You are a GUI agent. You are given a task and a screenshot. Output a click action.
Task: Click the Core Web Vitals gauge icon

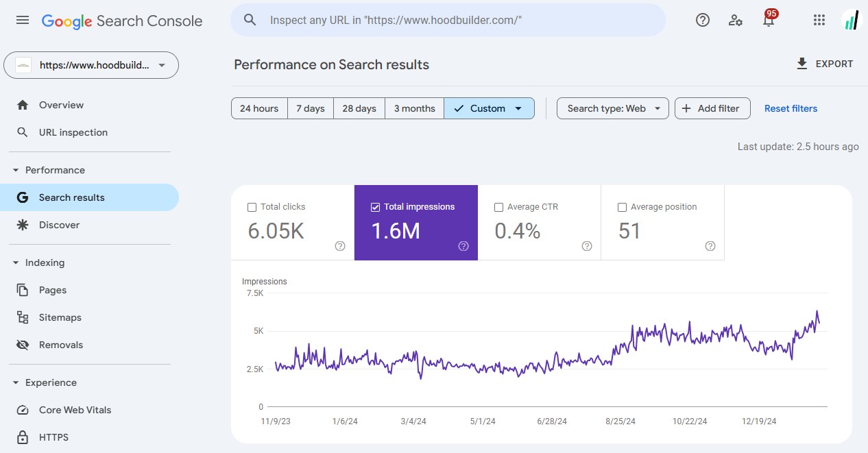pyautogui.click(x=23, y=410)
